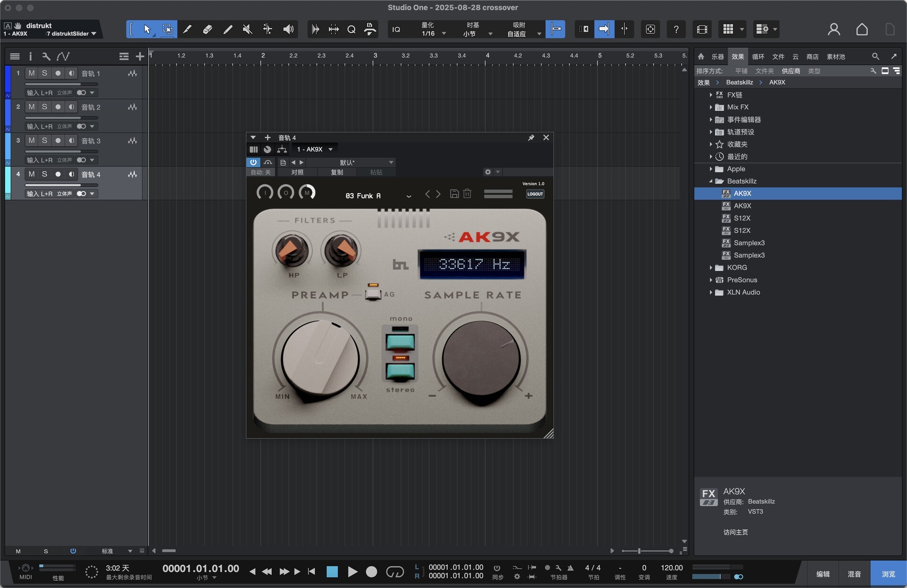Click LOGOUT button on AK9X

(535, 194)
